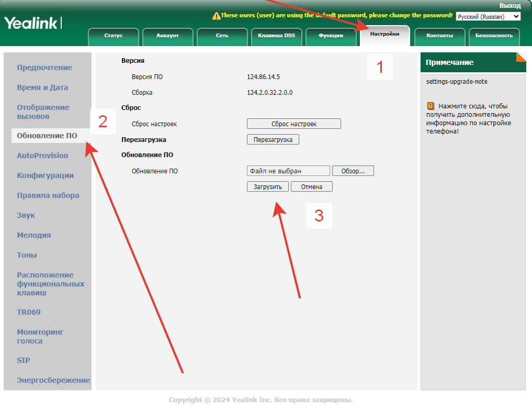Open Энергосбережение in the sidebar
The image size is (532, 409).
pos(53,380)
